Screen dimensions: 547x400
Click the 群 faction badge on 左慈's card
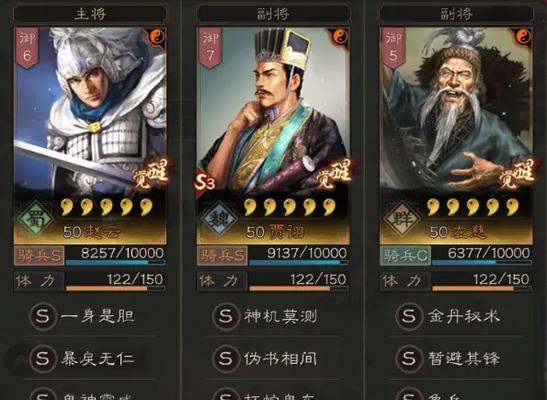(402, 219)
